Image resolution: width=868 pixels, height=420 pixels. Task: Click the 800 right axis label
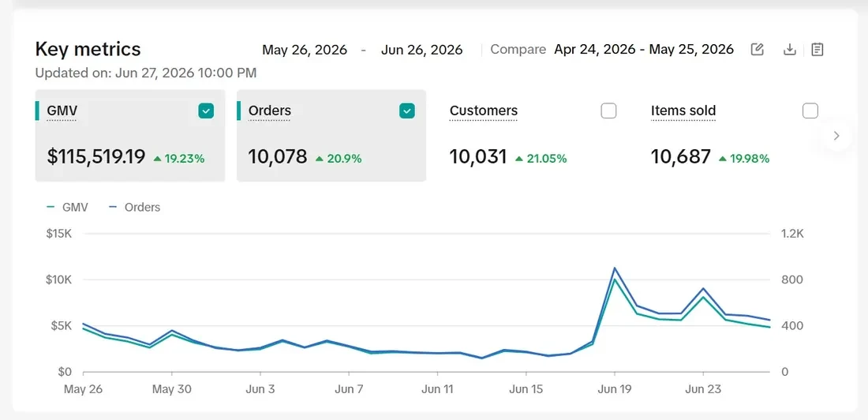click(x=791, y=279)
